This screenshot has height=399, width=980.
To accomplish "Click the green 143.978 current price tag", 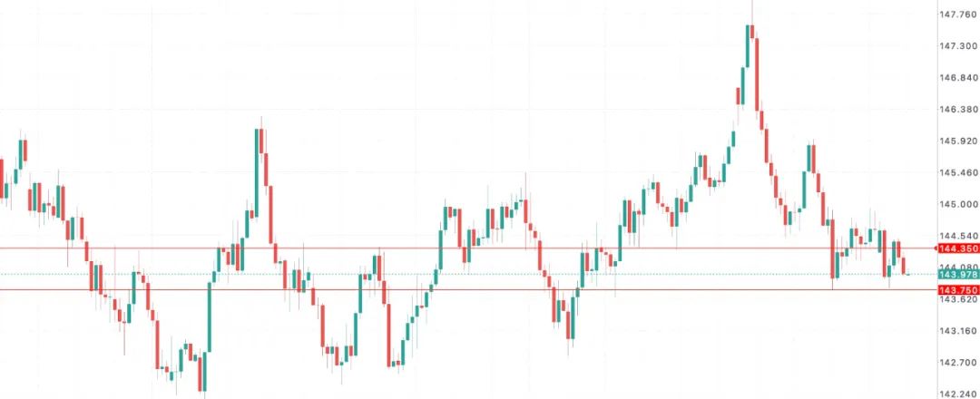I will (x=958, y=274).
